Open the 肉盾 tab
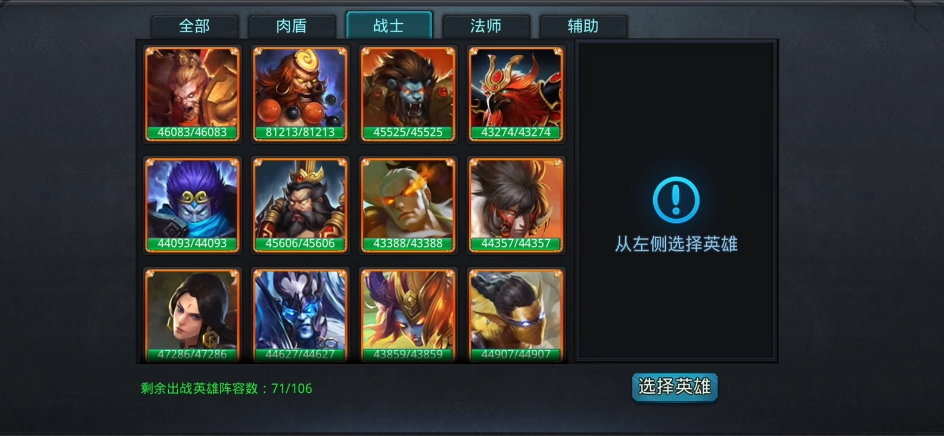The height and width of the screenshot is (436, 944). point(292,26)
